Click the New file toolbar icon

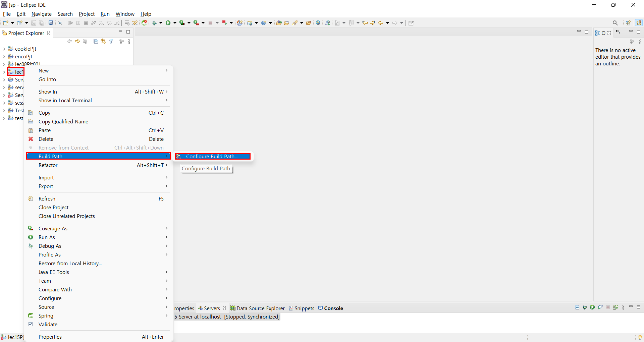pyautogui.click(x=6, y=23)
